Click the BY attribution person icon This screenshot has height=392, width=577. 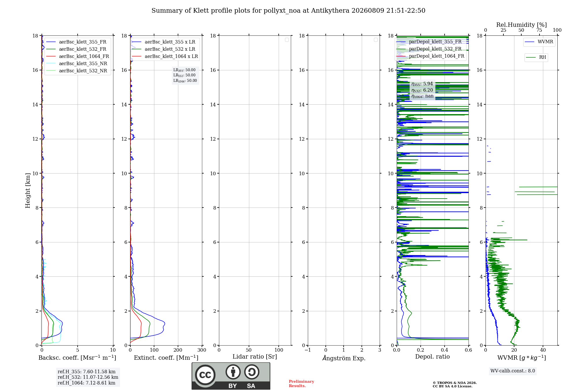[233, 372]
